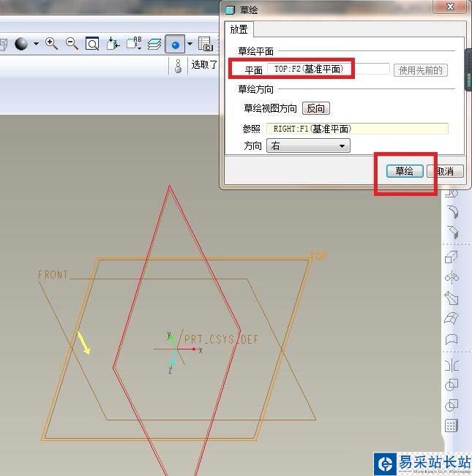Click the FRONT datum plane label
Screen dimensions: 472x476
click(53, 275)
